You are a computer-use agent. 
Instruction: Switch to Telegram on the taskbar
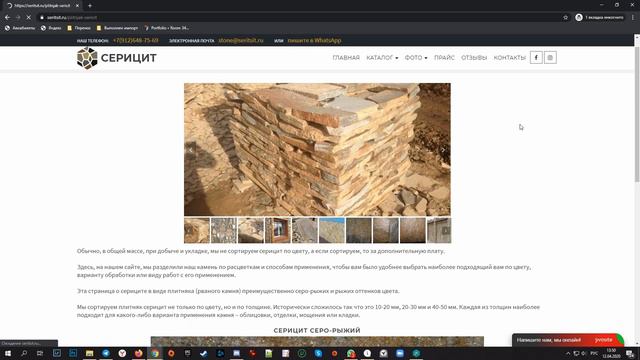coord(106,353)
